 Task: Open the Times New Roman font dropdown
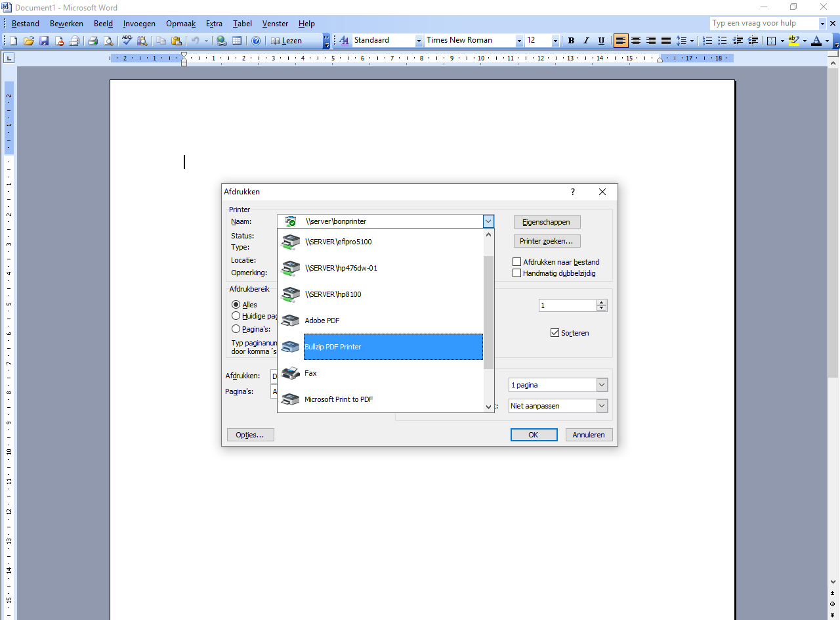click(519, 41)
